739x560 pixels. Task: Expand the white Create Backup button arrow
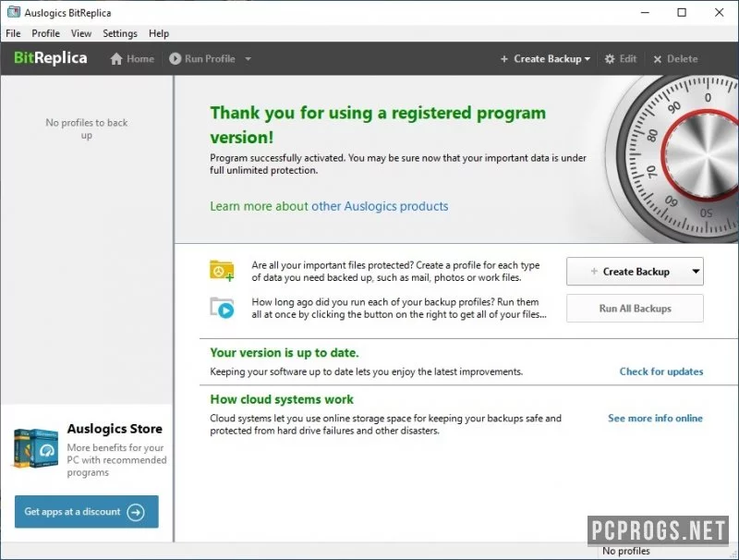(x=696, y=272)
